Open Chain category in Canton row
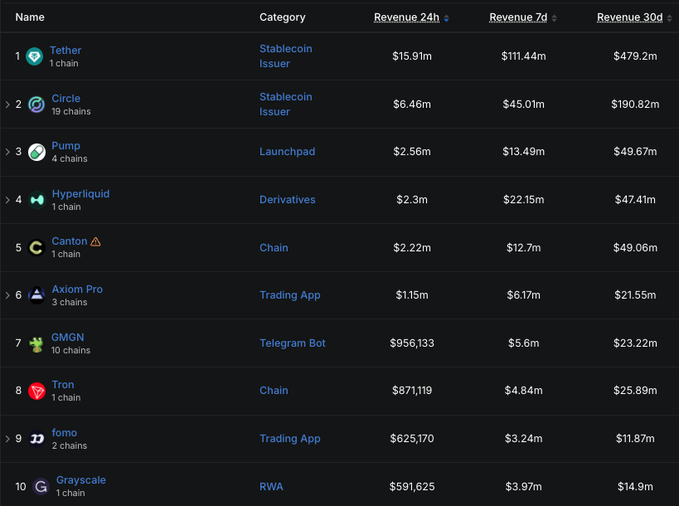Viewport: 679px width, 506px height. pyautogui.click(x=274, y=248)
